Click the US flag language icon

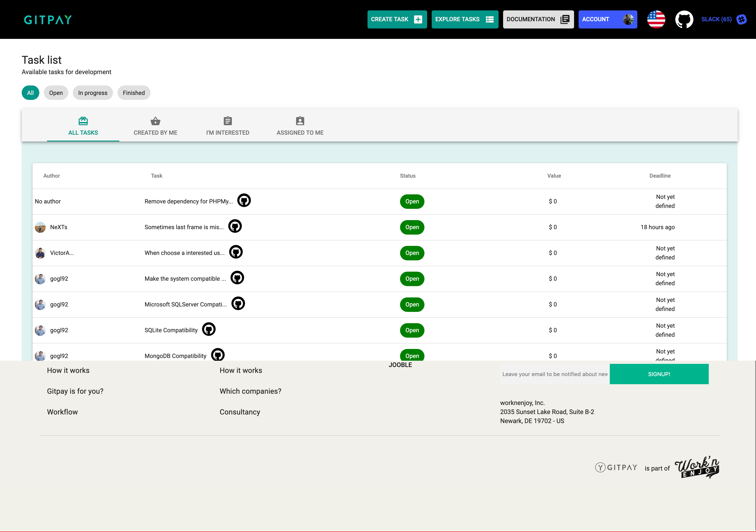pos(656,19)
